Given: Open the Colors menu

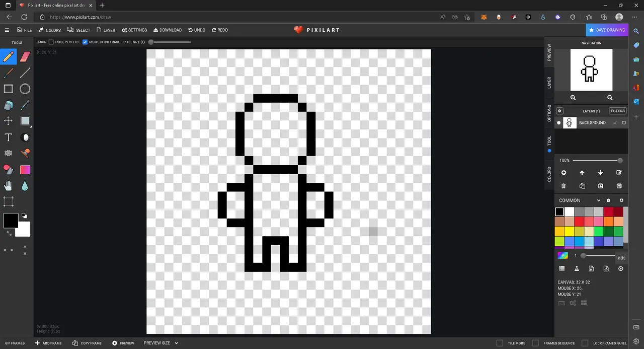Looking at the screenshot, I should [x=50, y=30].
